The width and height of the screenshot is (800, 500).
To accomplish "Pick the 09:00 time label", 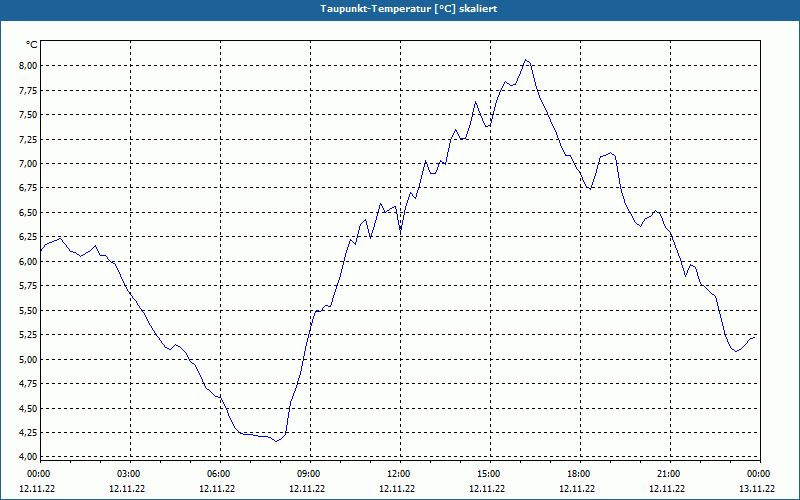I will (309, 473).
